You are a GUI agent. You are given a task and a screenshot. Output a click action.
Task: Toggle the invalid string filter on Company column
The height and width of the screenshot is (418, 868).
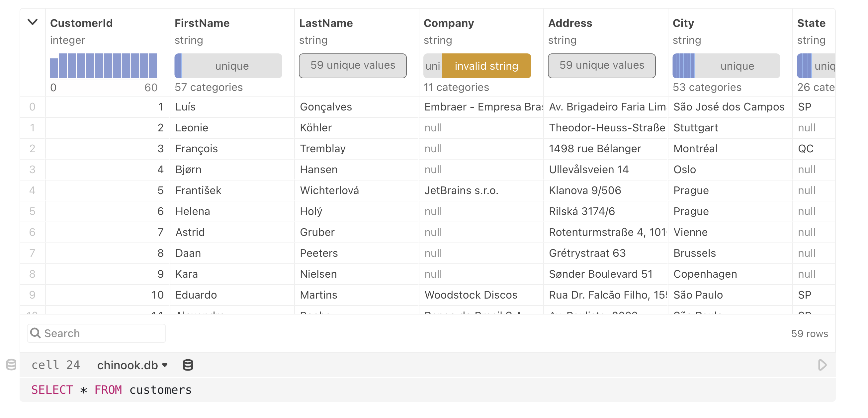(486, 66)
